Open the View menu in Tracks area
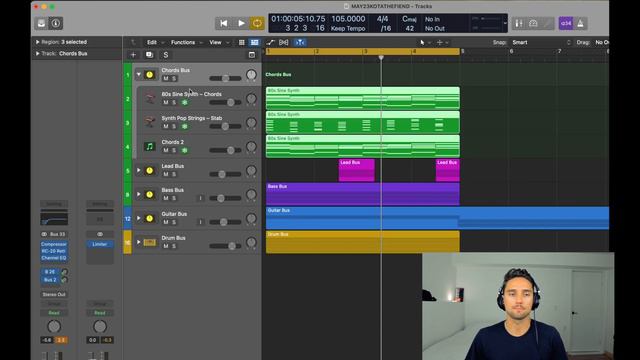The height and width of the screenshot is (360, 640). point(219,42)
